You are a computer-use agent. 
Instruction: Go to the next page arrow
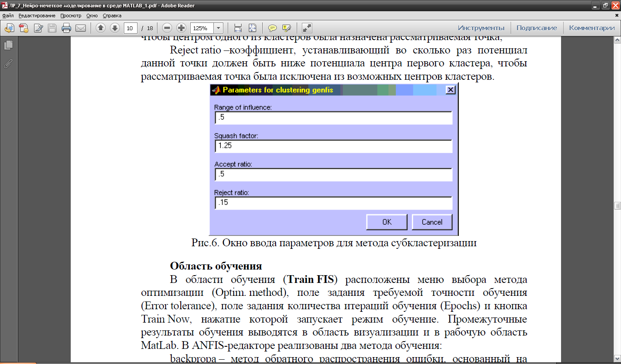tap(115, 28)
